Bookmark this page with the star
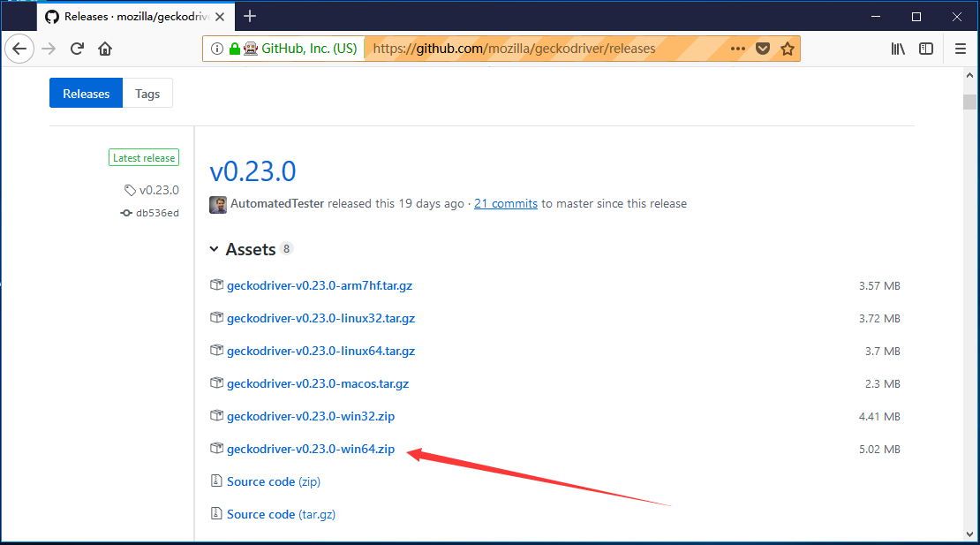The image size is (980, 545). 788,49
